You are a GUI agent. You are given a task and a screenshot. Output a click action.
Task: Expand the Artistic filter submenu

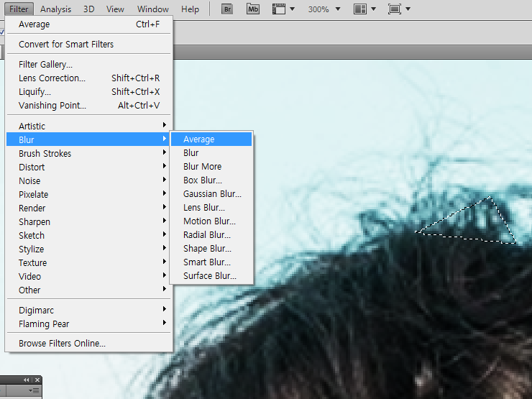pos(88,126)
